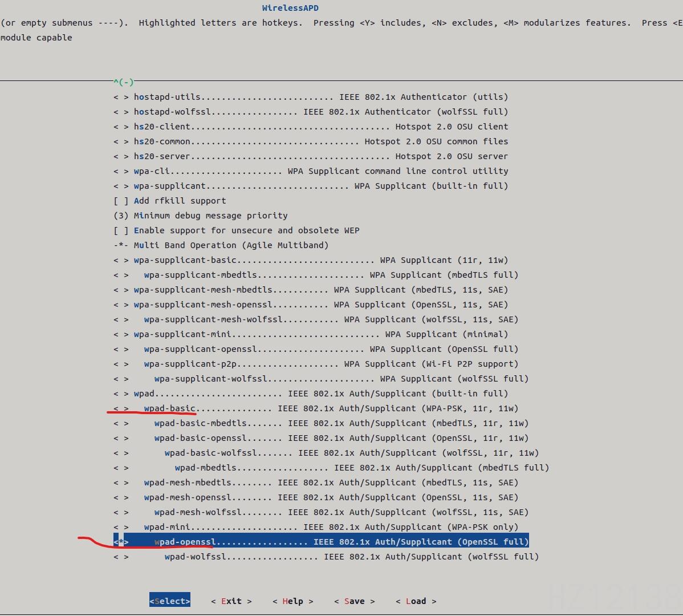
Task: Select the wpa-supplicant-mbedtls entry
Action: [x=316, y=274]
